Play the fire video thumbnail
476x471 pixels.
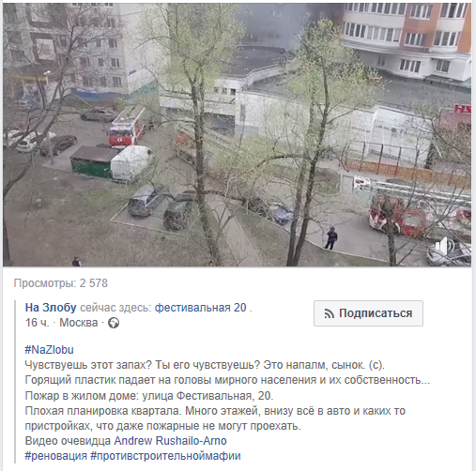[237, 134]
